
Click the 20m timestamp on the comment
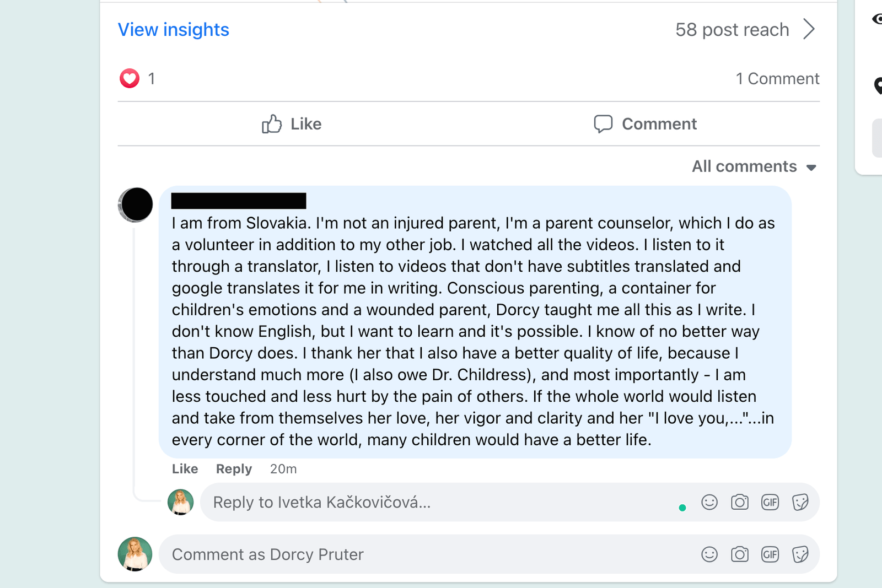283,469
